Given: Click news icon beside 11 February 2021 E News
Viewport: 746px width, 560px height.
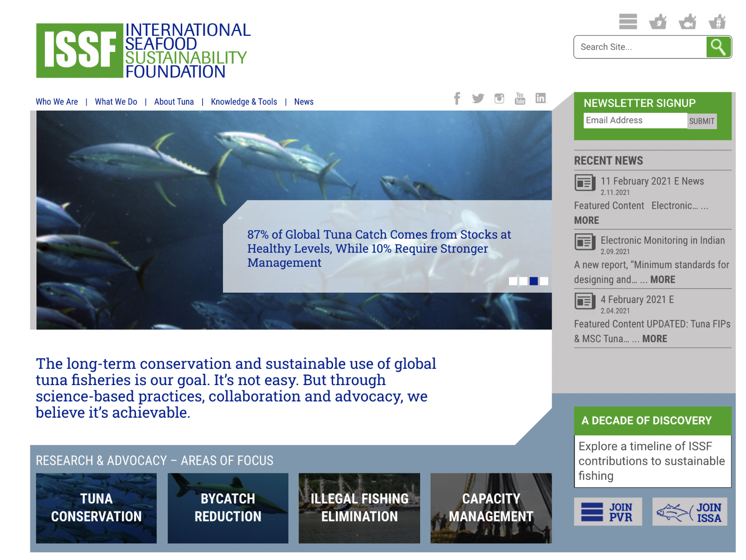Looking at the screenshot, I should pos(585,183).
